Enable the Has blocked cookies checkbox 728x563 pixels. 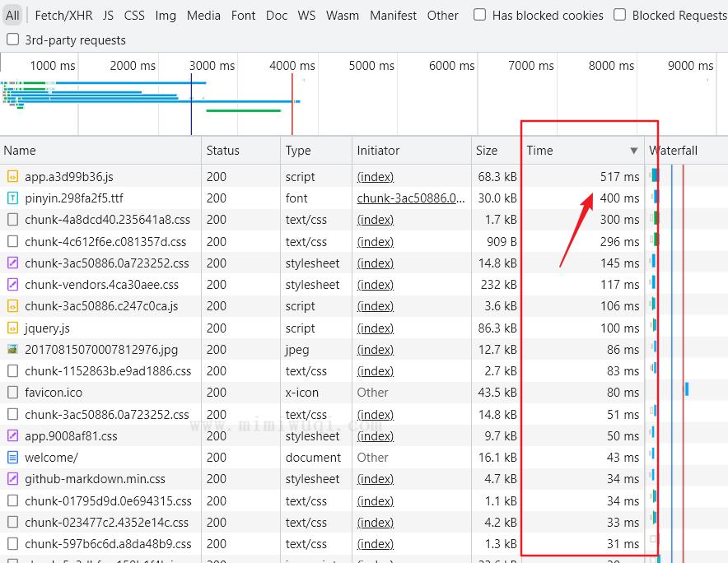[x=479, y=15]
